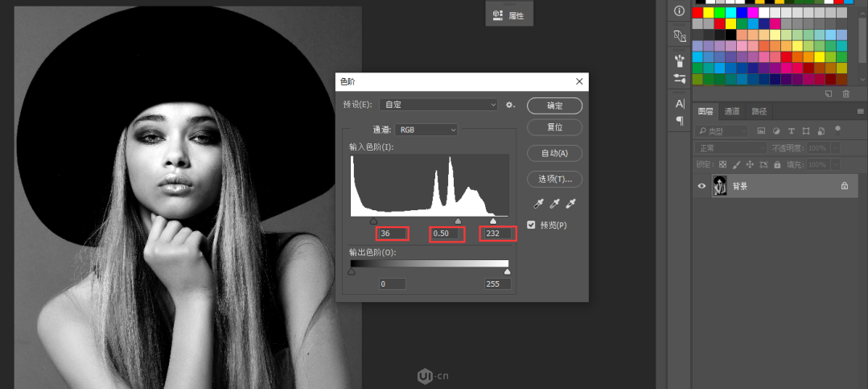Click the 自动(A) button

point(554,153)
